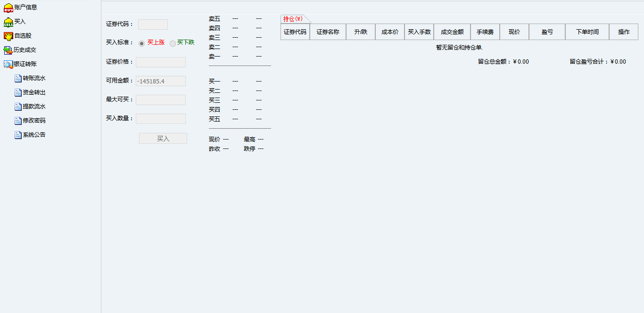
Task: Open 自选股 hand icon
Action: [x=8, y=36]
